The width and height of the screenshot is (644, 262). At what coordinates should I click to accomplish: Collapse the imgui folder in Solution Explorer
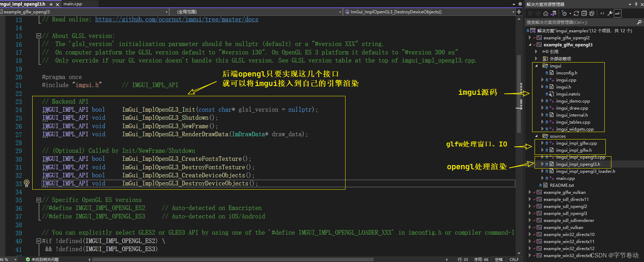point(536,66)
